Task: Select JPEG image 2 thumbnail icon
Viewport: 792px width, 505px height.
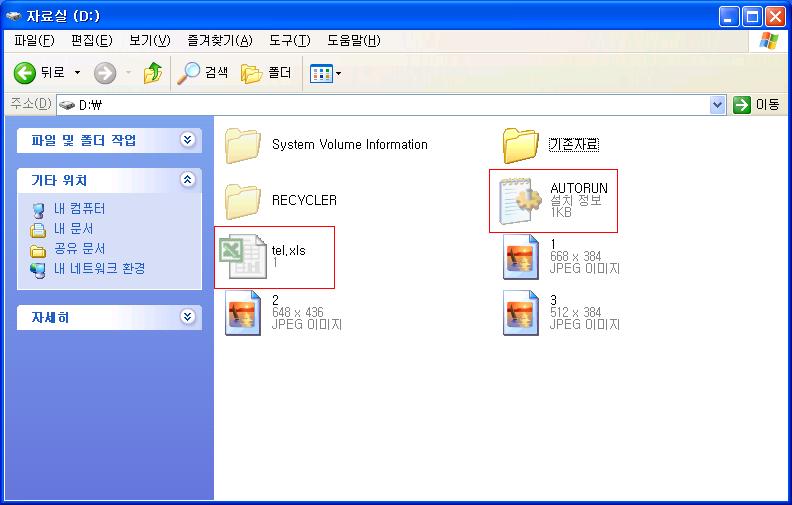Action: (243, 313)
